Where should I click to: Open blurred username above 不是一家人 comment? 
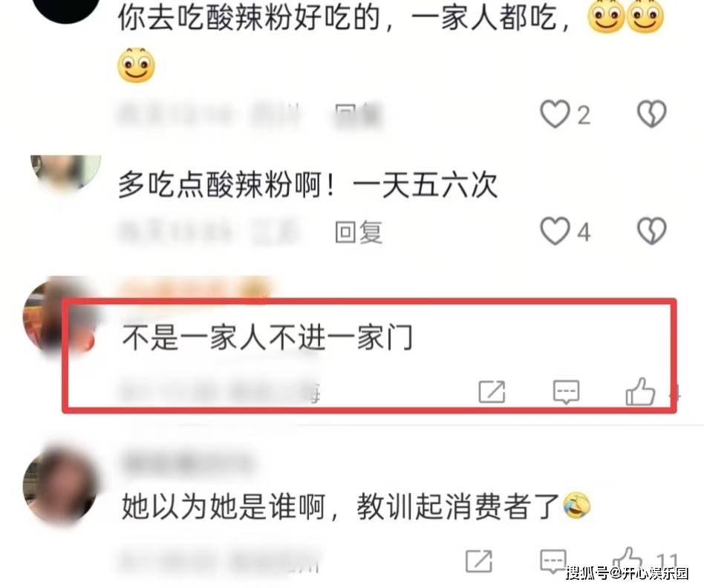(195, 287)
